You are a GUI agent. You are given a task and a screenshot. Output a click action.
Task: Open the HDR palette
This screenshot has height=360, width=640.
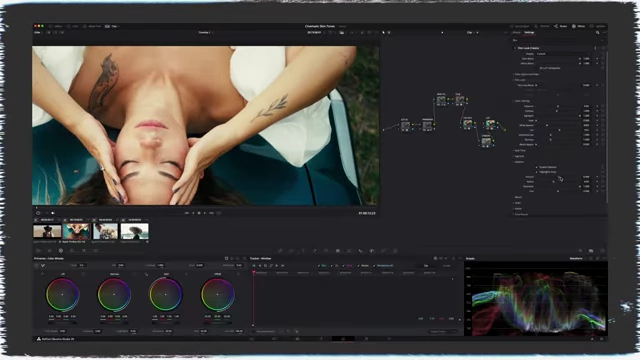pos(72,251)
